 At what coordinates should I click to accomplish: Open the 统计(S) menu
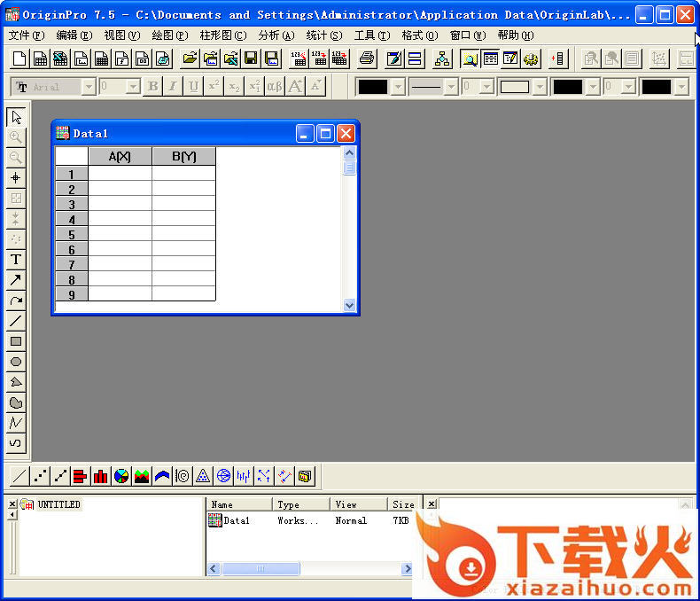(324, 35)
